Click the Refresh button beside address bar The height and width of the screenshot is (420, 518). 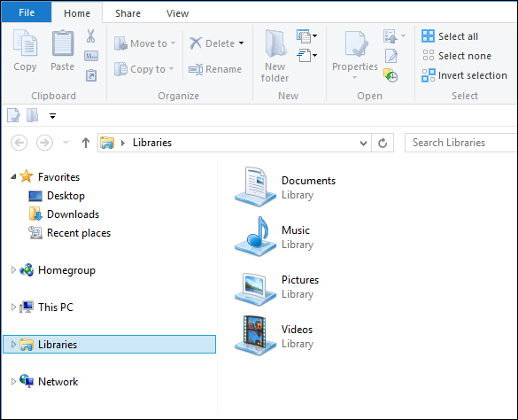[x=383, y=143]
